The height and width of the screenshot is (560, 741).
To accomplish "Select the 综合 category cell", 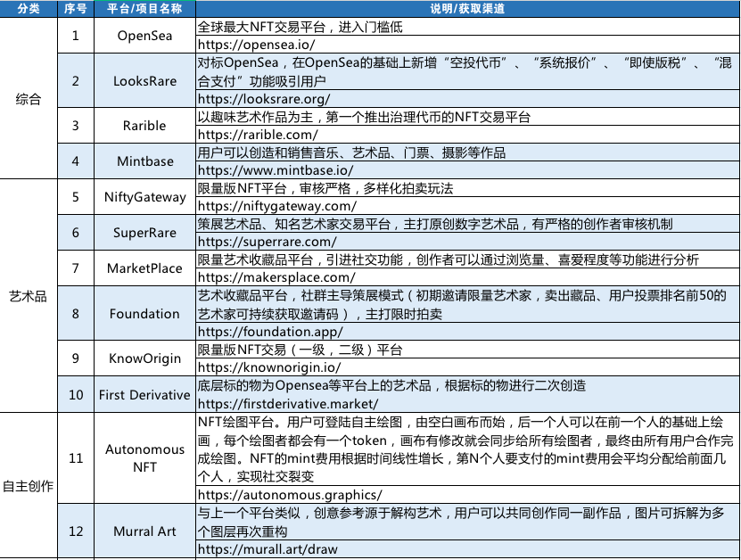I will (29, 98).
